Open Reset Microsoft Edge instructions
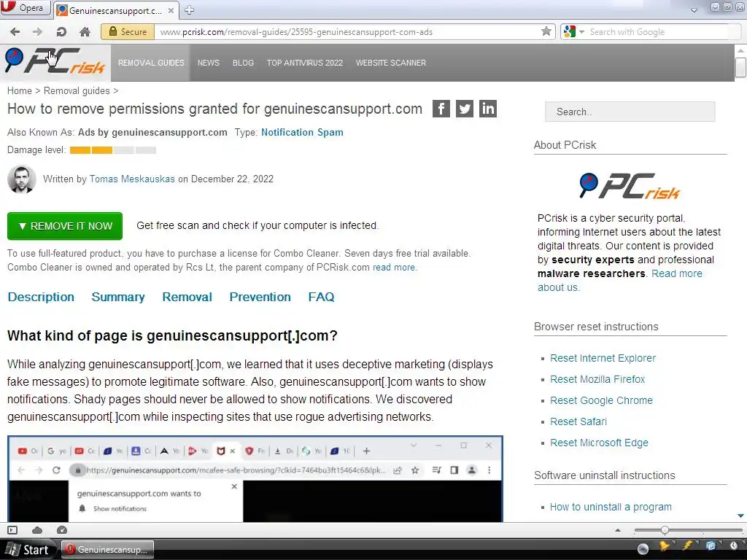 point(599,443)
